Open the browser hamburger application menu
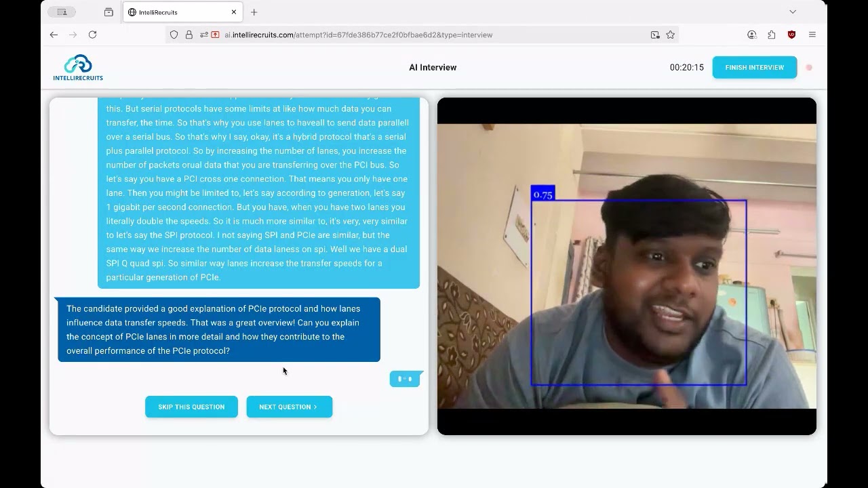 click(x=812, y=35)
